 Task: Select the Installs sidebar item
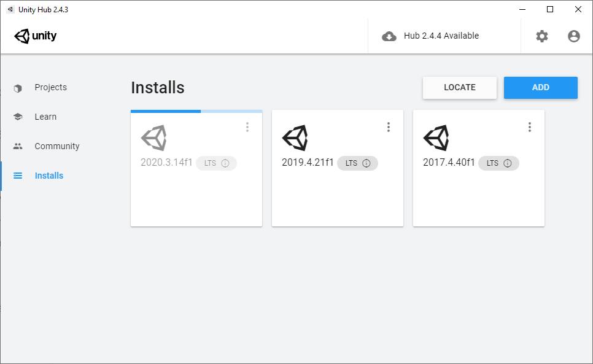click(x=48, y=176)
